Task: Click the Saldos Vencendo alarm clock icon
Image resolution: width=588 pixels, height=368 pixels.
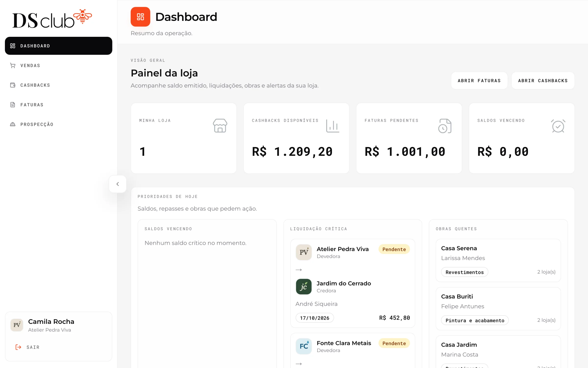Action: [558, 126]
